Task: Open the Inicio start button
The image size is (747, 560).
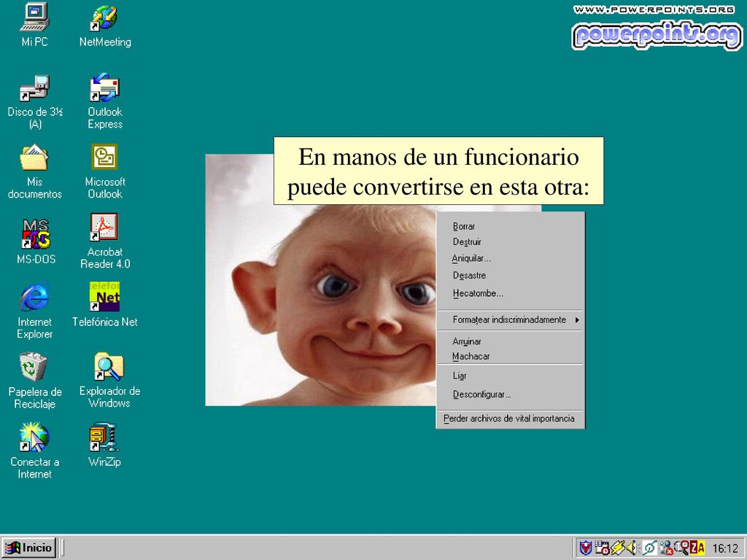Action: [x=29, y=548]
